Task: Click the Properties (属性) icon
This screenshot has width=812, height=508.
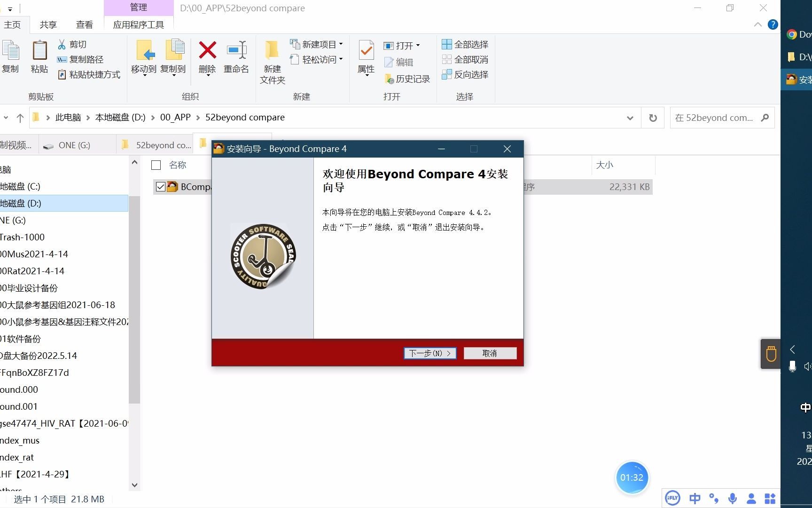Action: 366,51
